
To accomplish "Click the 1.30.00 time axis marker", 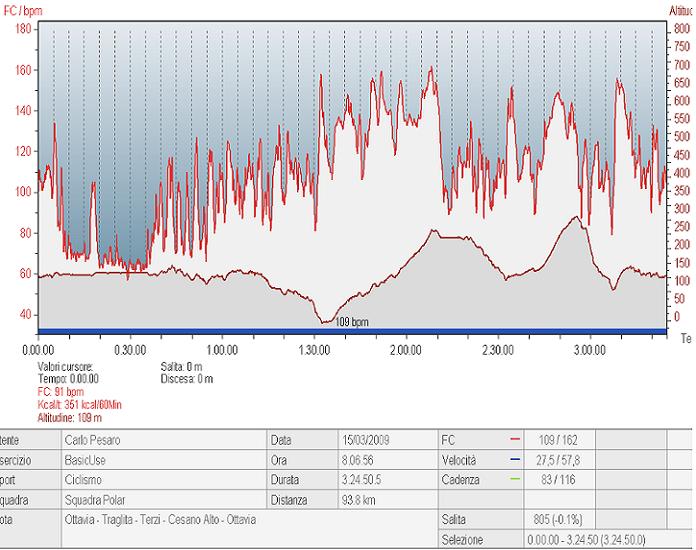I will 314,350.
